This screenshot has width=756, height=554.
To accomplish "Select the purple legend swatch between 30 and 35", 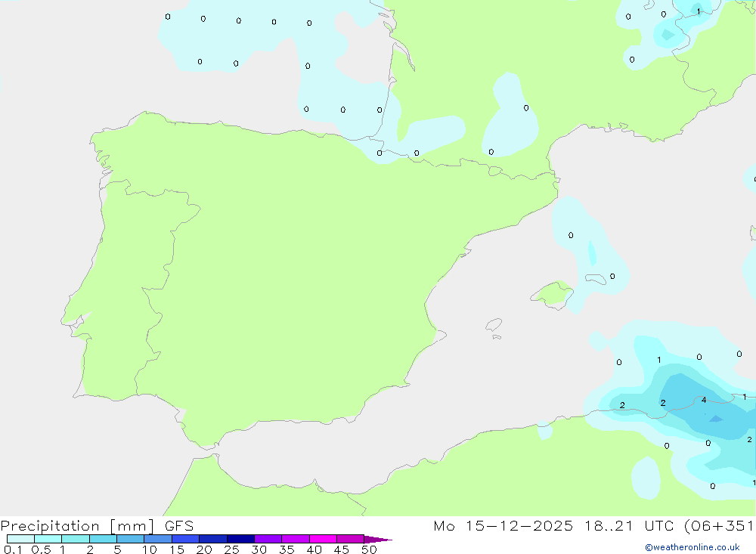I will click(x=268, y=539).
